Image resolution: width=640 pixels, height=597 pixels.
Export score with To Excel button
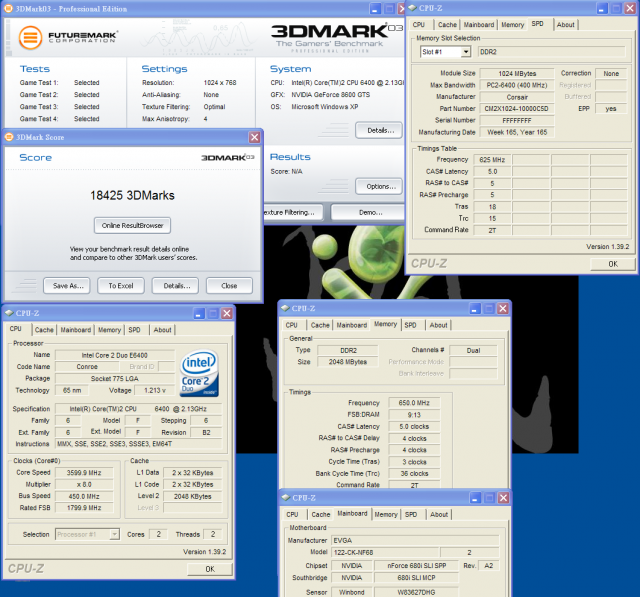pyautogui.click(x=121, y=286)
